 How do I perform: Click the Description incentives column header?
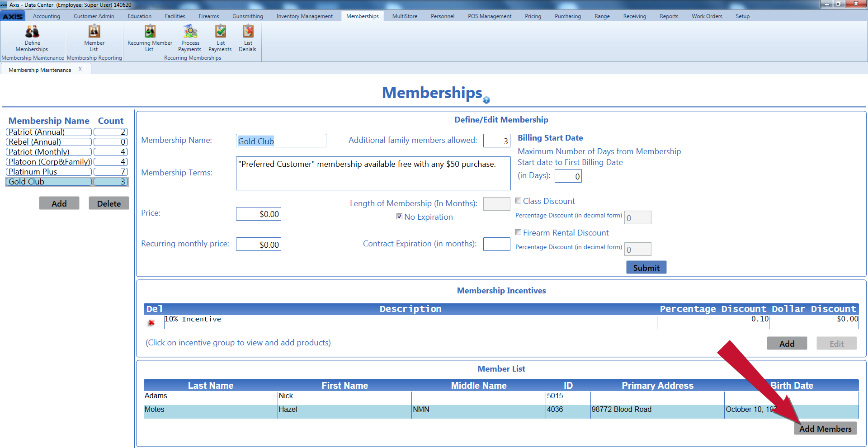[x=410, y=309]
